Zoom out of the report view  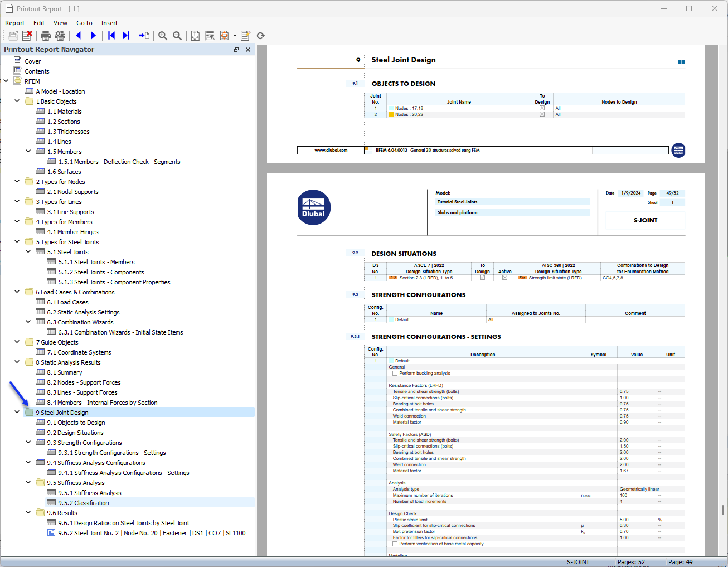177,35
